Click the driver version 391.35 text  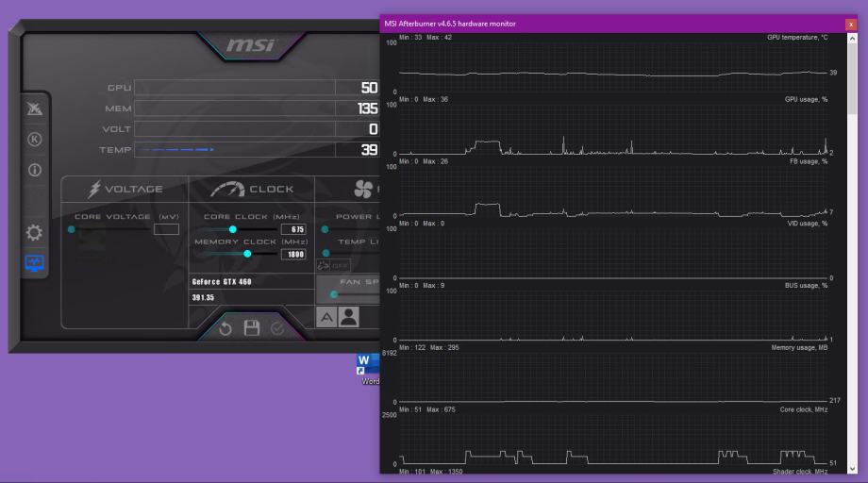(x=203, y=298)
